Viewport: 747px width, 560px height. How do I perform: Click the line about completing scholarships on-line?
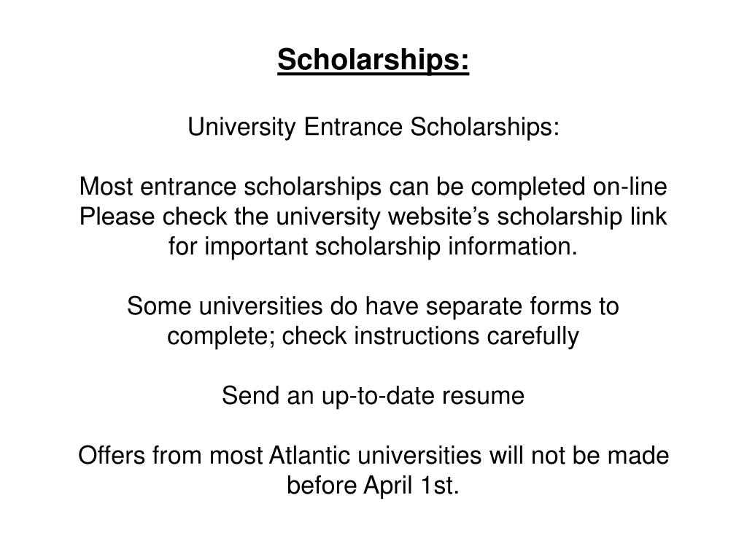[x=373, y=186]
